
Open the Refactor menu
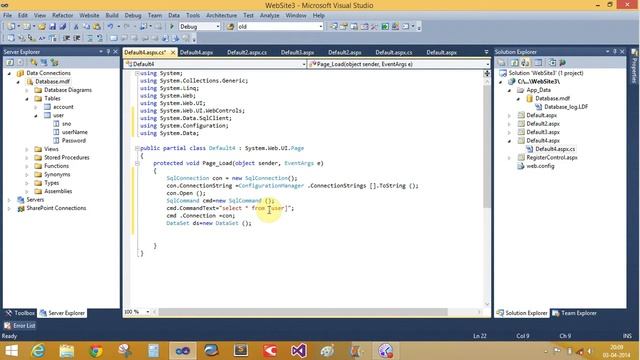coord(62,15)
